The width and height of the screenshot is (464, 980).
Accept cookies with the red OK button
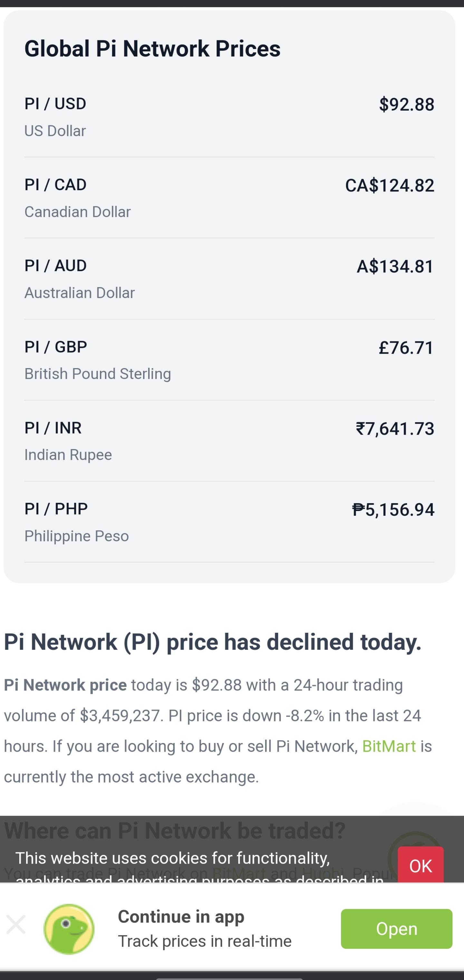pyautogui.click(x=420, y=866)
